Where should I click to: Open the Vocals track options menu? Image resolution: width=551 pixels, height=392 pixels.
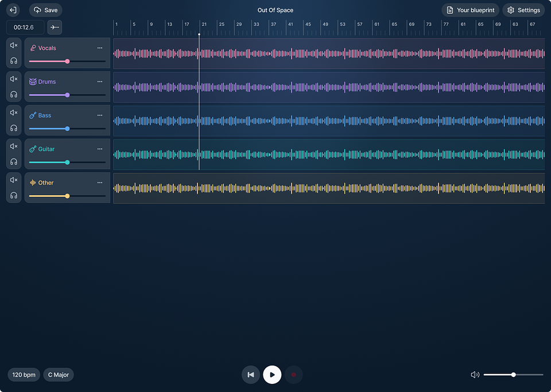100,48
